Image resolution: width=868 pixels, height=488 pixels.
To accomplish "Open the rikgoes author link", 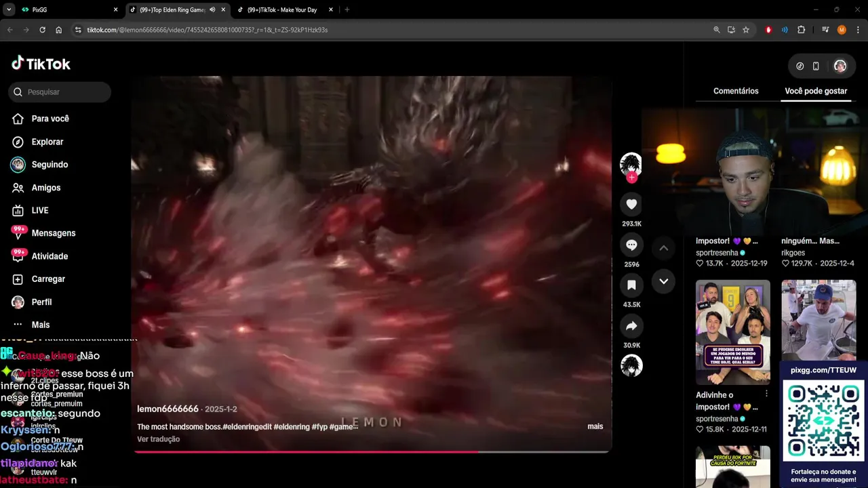I will pos(793,253).
